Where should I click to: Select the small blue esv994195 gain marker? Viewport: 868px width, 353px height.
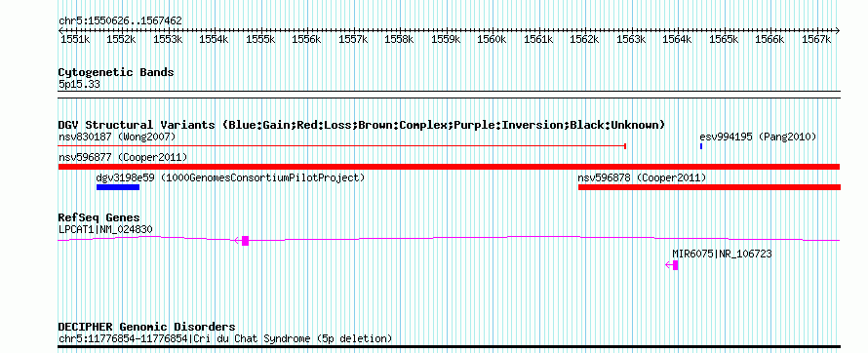pos(701,146)
